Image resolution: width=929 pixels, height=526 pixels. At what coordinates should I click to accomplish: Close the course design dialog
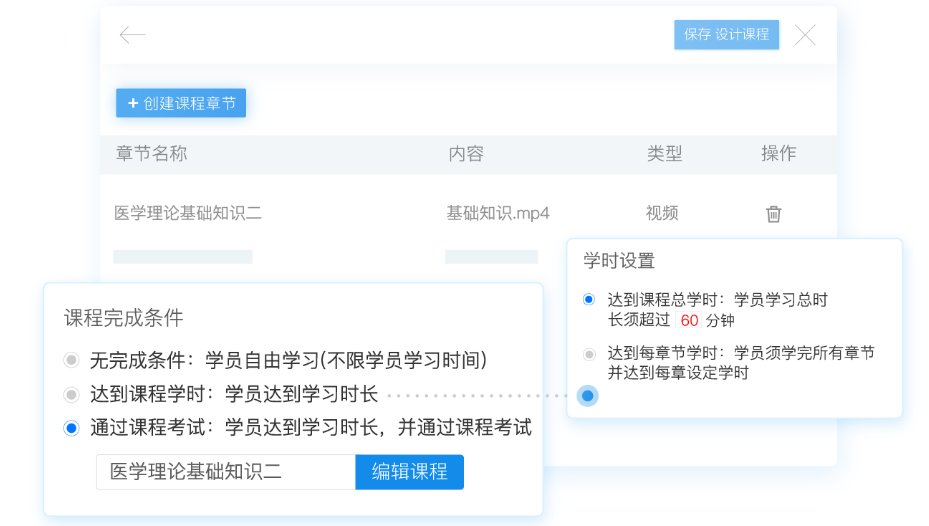(x=805, y=35)
